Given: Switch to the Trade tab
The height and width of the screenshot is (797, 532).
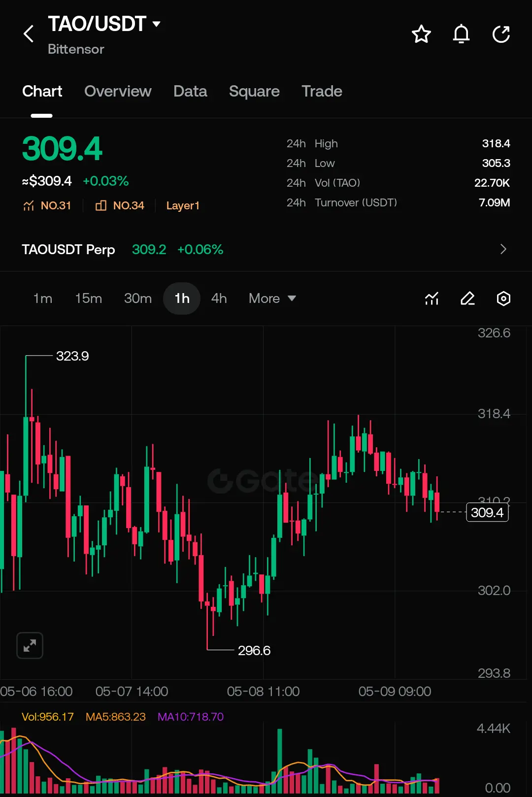Looking at the screenshot, I should coord(322,91).
